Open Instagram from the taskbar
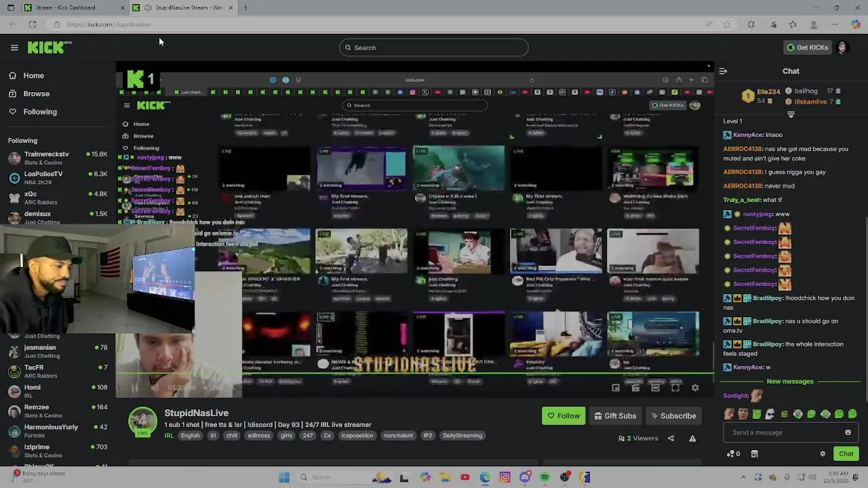This screenshot has height=488, width=868. (x=505, y=477)
